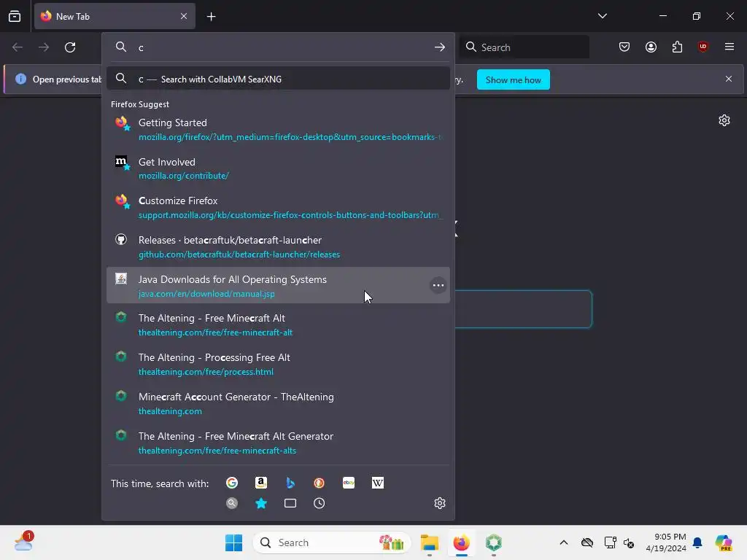Open a new tab with the plus button
The image size is (747, 560).
211,17
